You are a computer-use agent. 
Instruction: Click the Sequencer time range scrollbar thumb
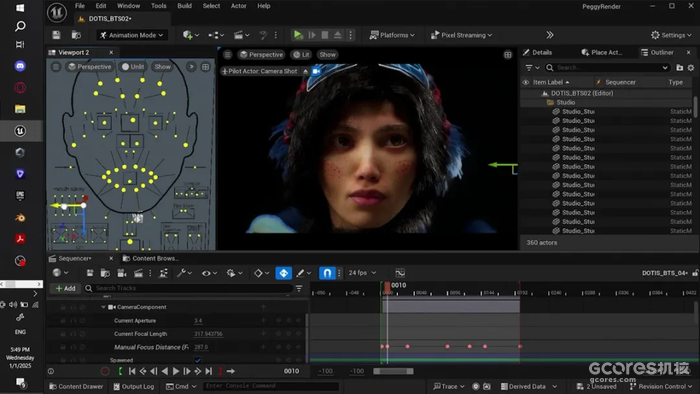pos(393,371)
